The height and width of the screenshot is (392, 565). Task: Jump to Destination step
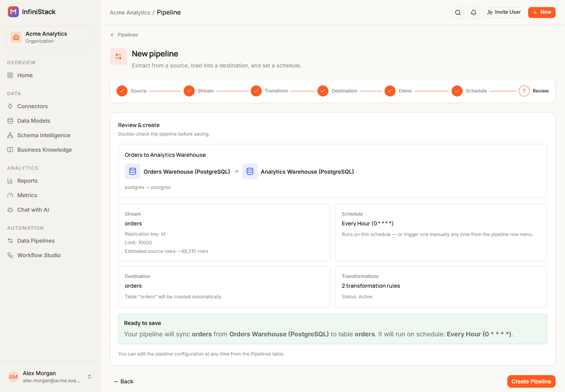pos(337,91)
